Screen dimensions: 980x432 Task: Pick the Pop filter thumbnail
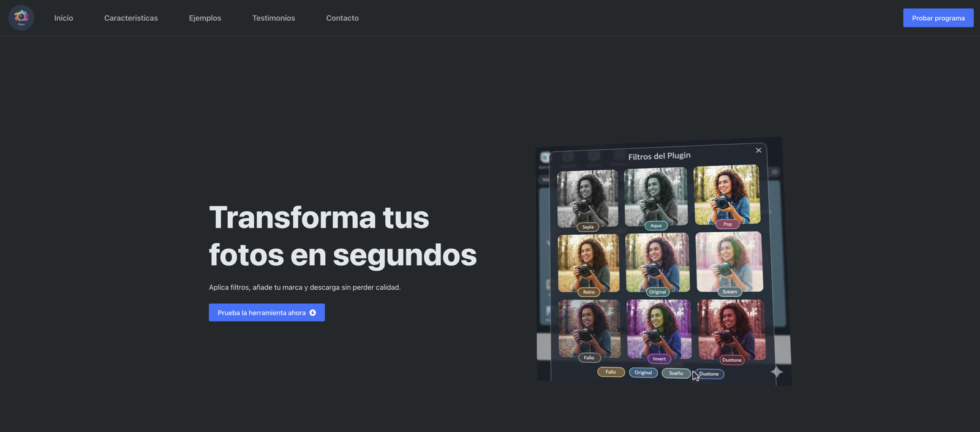(727, 194)
